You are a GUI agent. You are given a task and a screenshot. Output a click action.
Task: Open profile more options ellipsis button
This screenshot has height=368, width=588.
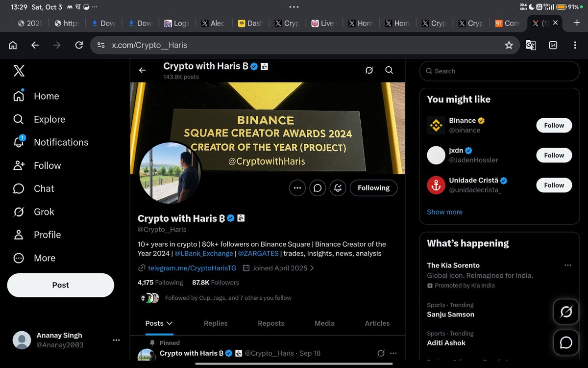coord(297,188)
